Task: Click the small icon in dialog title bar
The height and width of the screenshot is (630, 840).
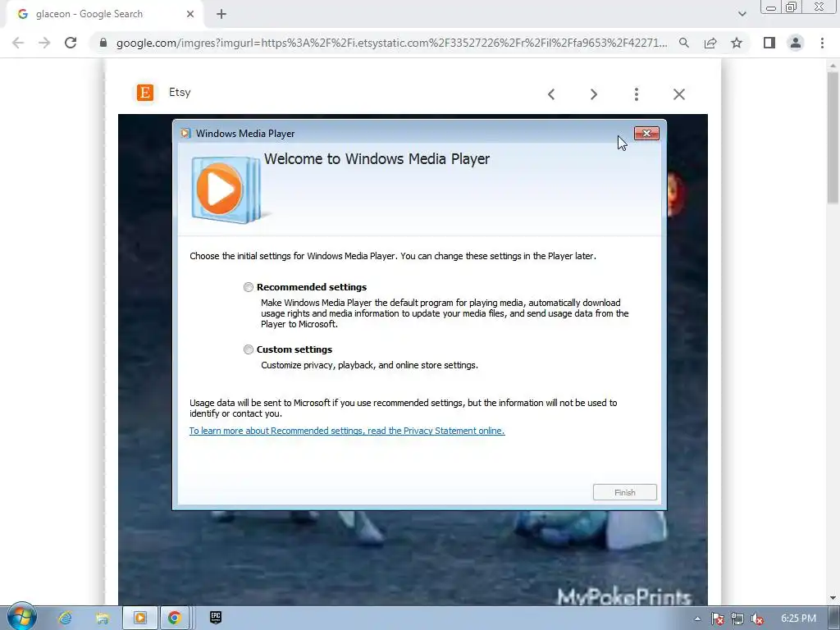Action: (185, 134)
